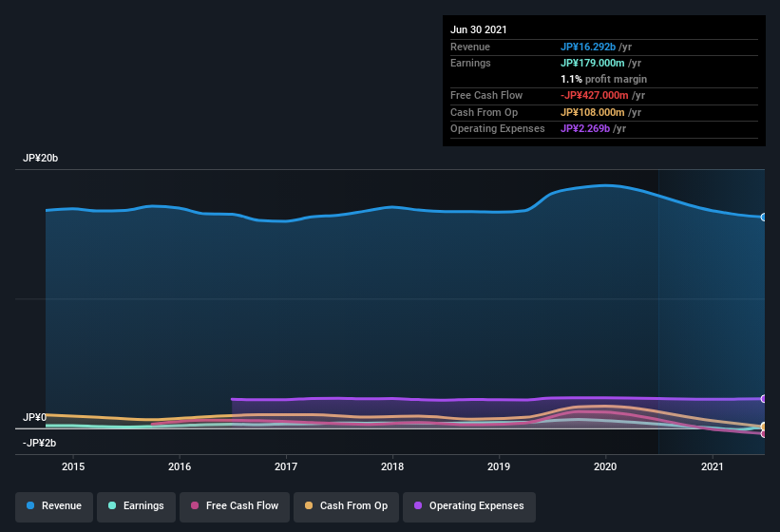
Task: Click the -JP¥2b y-axis label
Action: pyautogui.click(x=39, y=443)
